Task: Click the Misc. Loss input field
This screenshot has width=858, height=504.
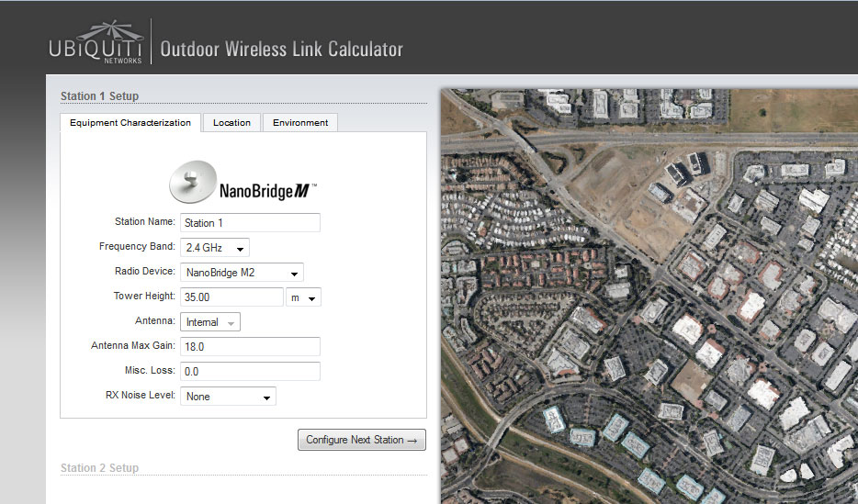Action: 250,372
